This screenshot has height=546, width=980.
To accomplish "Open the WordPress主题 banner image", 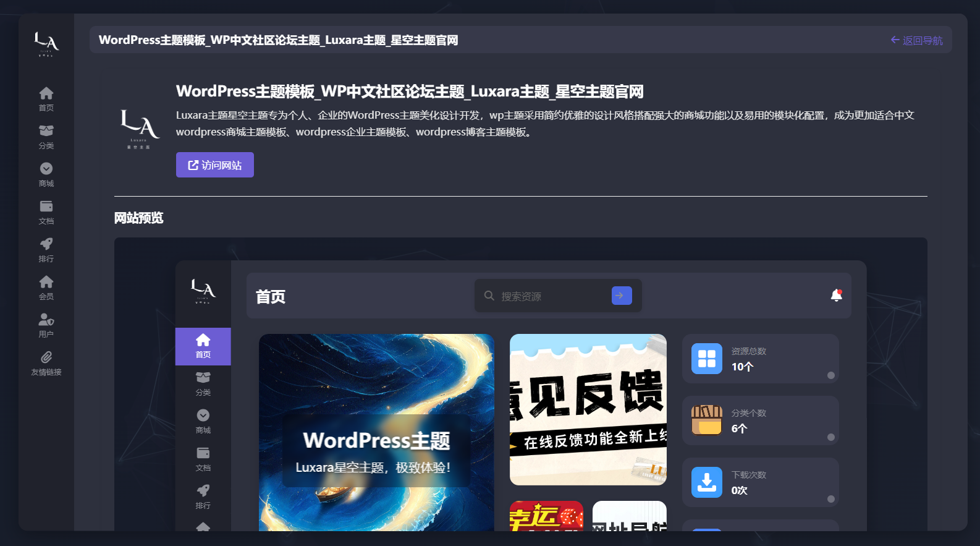I will (x=376, y=432).
